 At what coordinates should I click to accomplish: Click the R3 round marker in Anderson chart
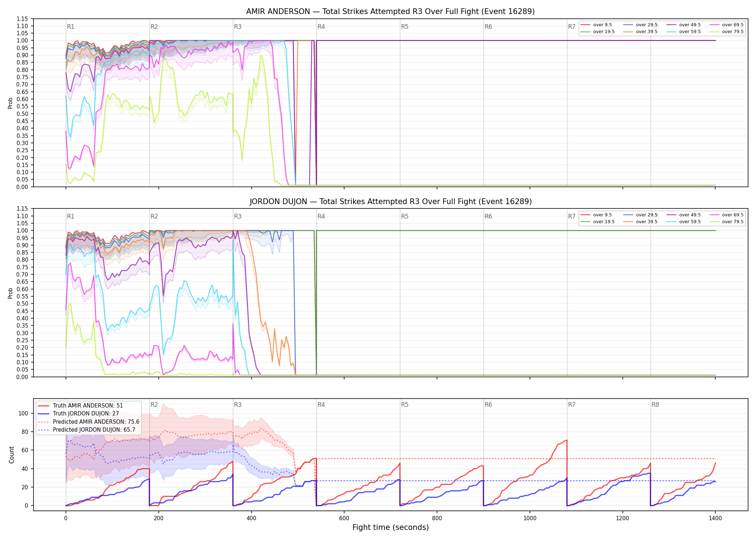238,27
